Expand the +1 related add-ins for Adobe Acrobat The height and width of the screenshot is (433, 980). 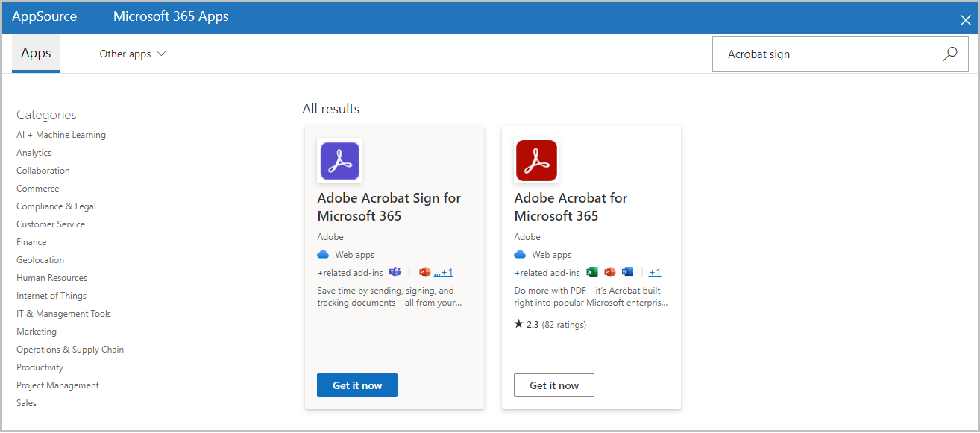click(x=654, y=272)
